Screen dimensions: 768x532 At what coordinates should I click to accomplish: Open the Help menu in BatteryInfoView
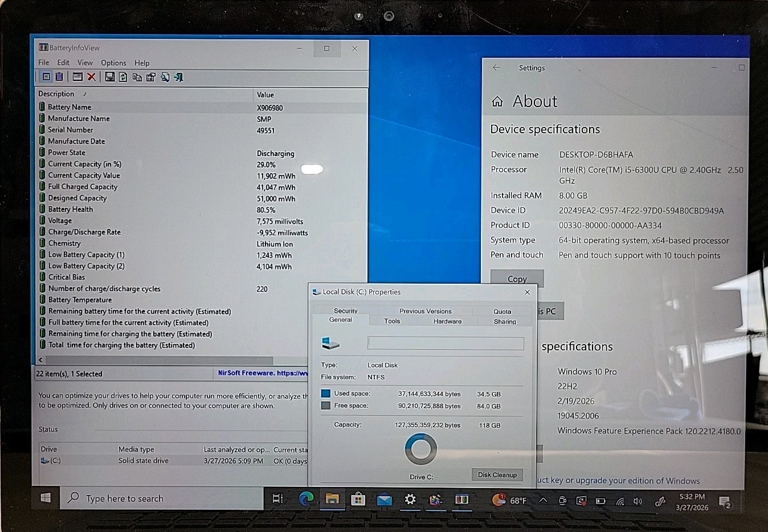[x=142, y=63]
